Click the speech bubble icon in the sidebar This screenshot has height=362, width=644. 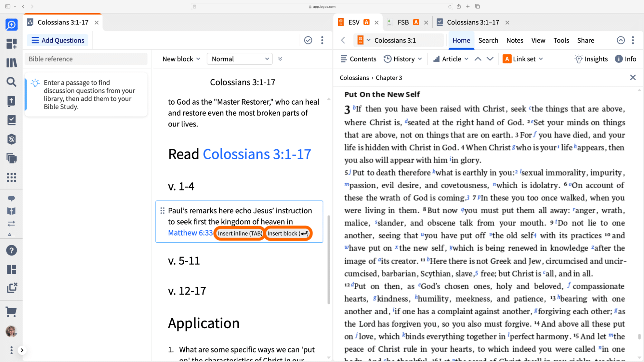[11, 198]
